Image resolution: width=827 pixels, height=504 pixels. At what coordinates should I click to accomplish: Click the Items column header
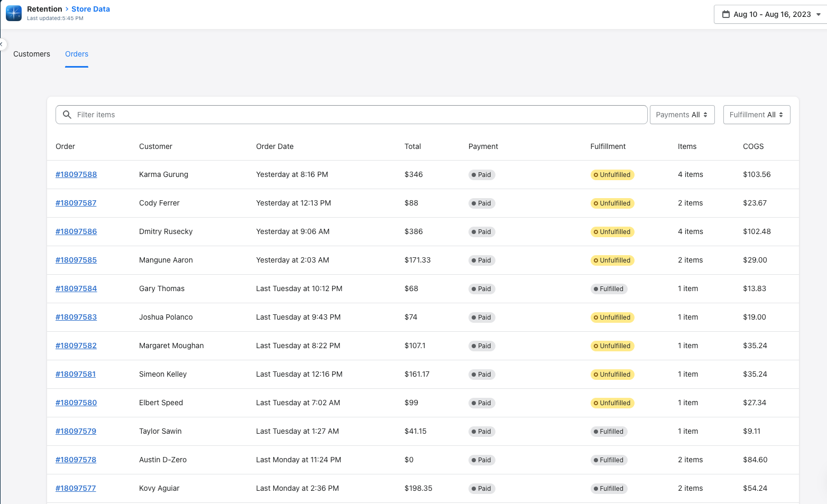coord(687,146)
